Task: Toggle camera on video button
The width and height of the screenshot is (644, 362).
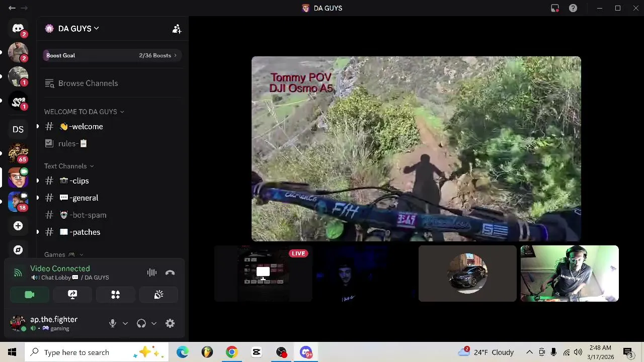Action: (x=30, y=295)
